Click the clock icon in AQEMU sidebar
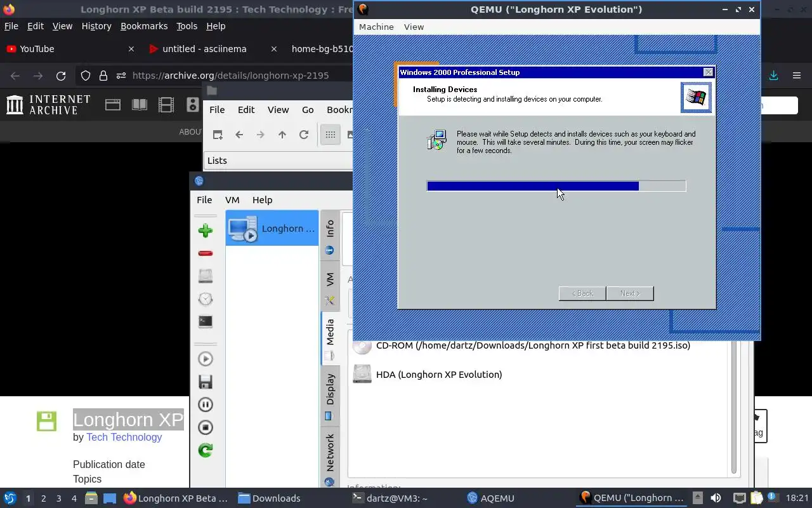The image size is (812, 508). pos(205,299)
